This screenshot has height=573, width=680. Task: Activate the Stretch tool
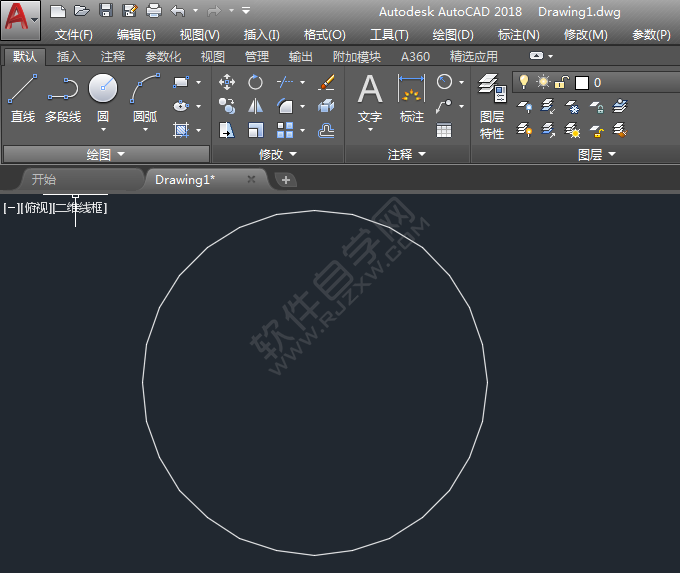(227, 130)
